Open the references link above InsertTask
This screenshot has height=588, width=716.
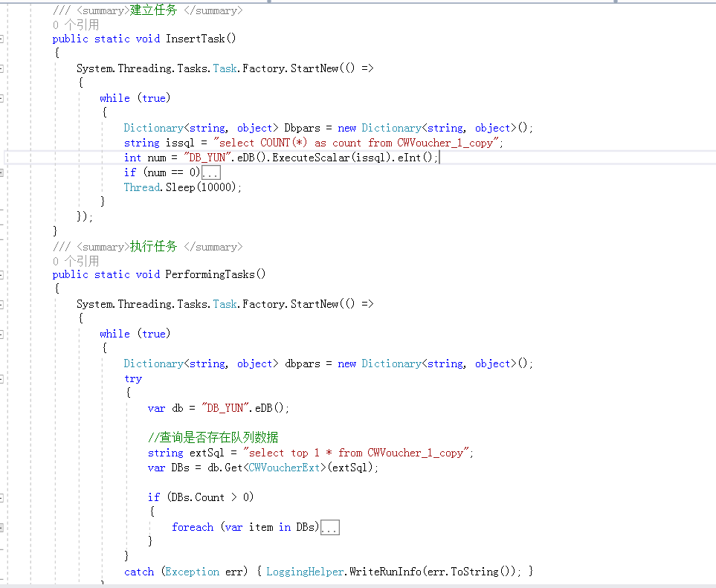click(76, 25)
